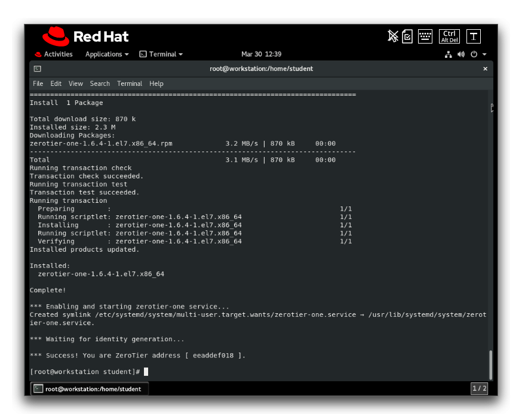Click '*** Waiting for identity generation...' line
This screenshot has width=522, height=420.
tap(107, 339)
